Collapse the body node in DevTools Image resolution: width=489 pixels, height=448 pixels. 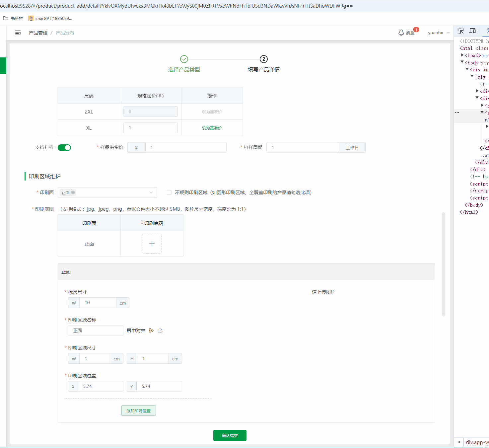(462, 62)
